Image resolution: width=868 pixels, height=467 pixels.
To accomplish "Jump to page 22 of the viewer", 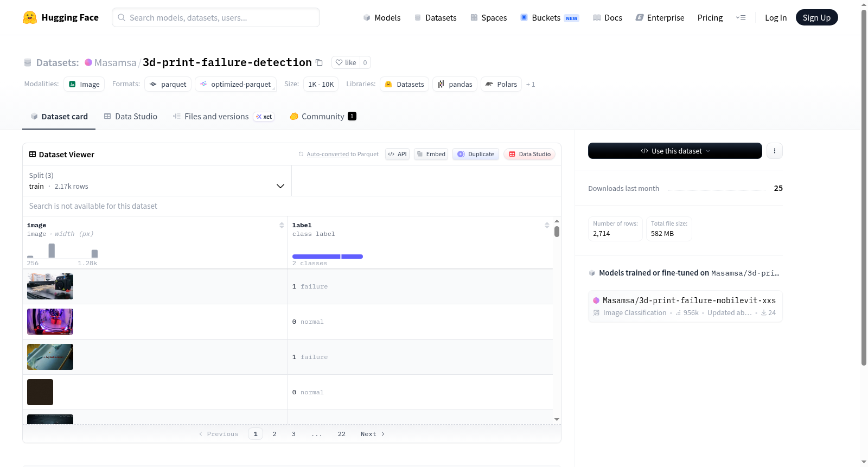I will (341, 434).
